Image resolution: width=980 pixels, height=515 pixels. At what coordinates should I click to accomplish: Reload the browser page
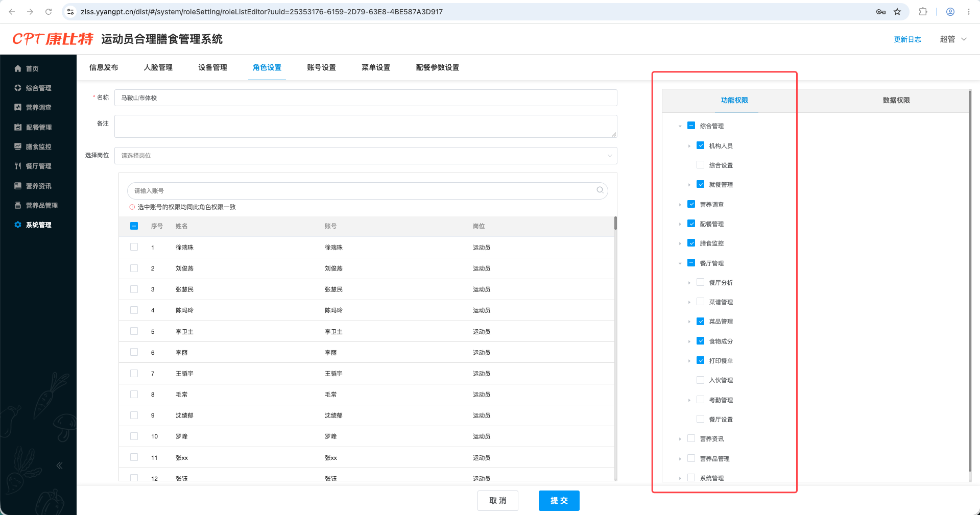[49, 12]
